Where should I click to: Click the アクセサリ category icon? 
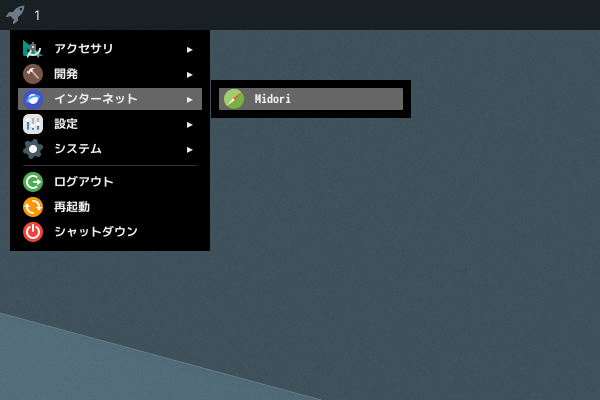pyautogui.click(x=33, y=49)
